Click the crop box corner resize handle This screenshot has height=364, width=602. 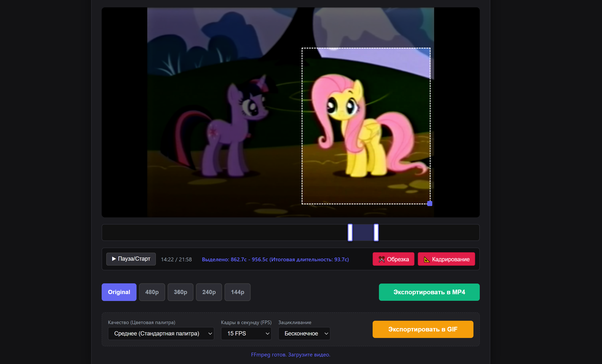coord(430,204)
